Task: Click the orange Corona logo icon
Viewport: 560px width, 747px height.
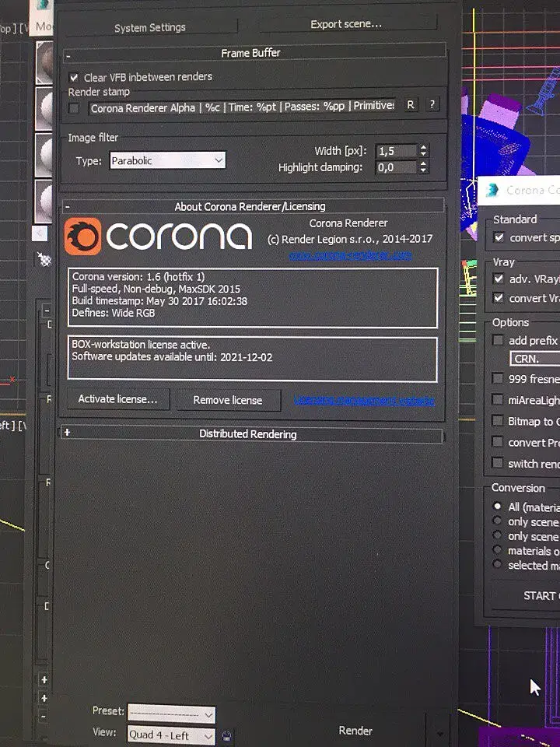Action: click(x=83, y=237)
